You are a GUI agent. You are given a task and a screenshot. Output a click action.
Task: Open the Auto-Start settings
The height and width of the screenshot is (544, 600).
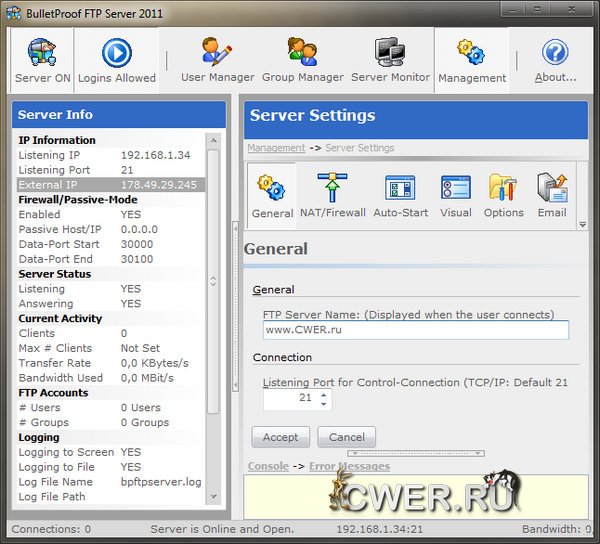tap(400, 196)
